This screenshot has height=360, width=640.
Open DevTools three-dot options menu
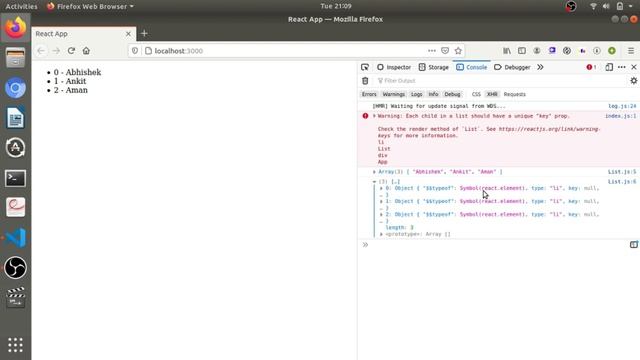click(x=622, y=67)
